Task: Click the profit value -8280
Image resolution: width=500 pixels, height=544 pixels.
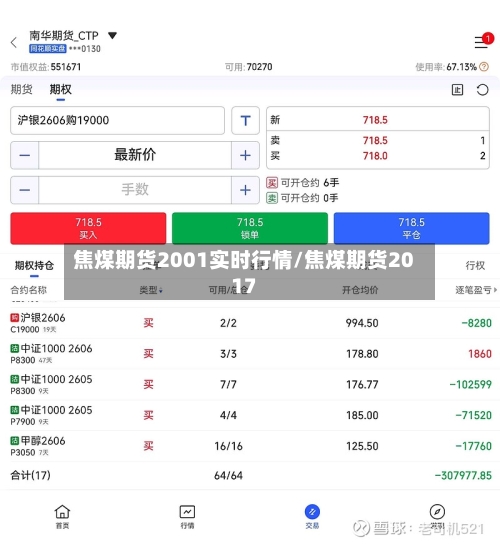Action: [x=476, y=323]
